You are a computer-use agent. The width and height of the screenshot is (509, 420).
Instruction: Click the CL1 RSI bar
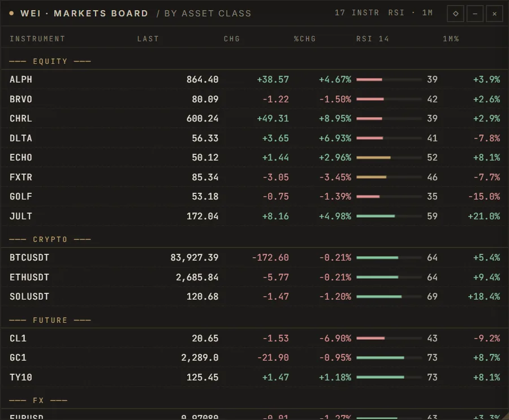point(389,339)
